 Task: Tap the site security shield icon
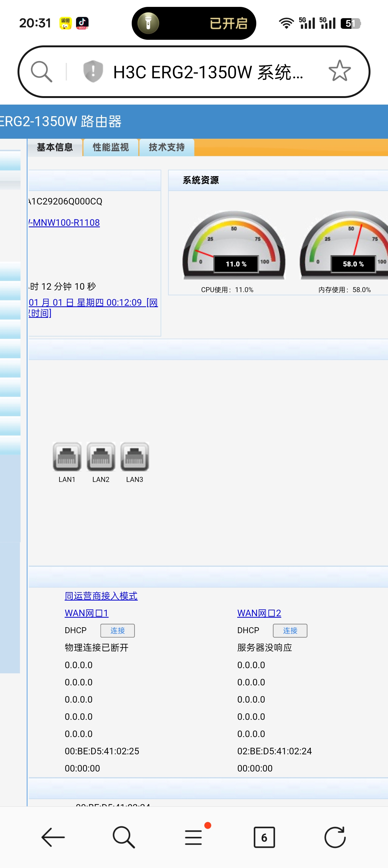tap(93, 71)
